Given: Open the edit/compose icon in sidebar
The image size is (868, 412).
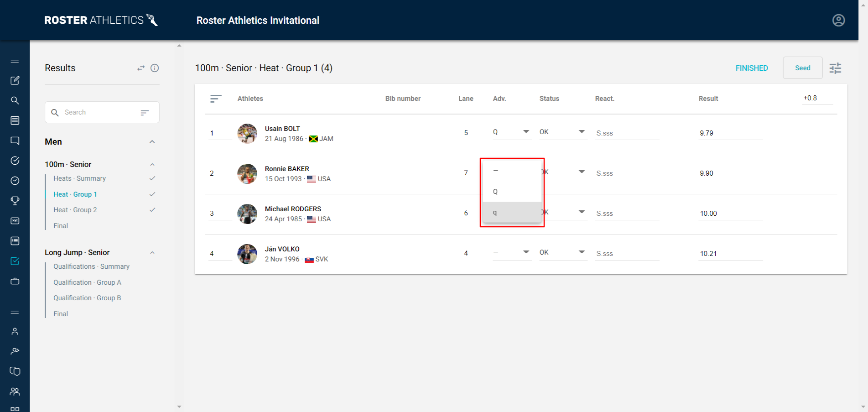Looking at the screenshot, I should [x=15, y=80].
